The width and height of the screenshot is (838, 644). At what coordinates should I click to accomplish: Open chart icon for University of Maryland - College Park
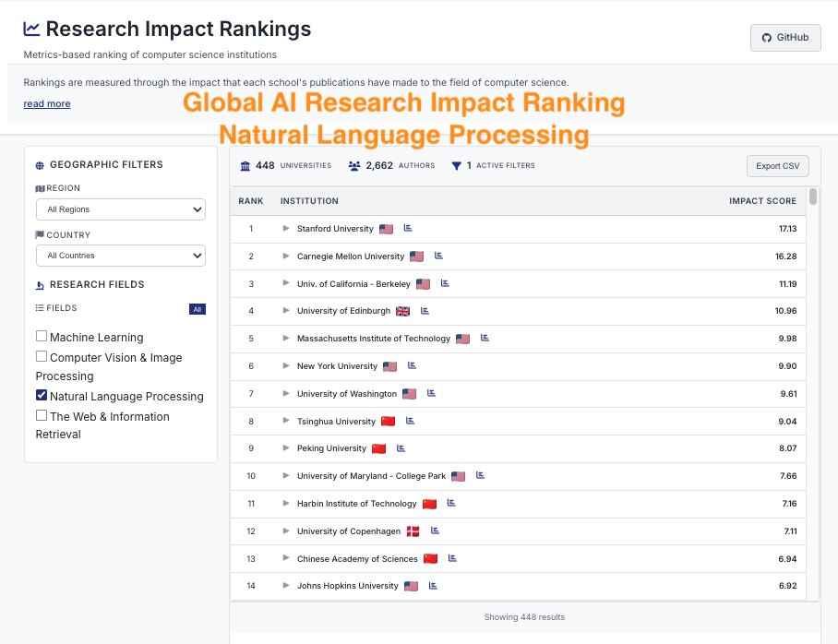(480, 475)
